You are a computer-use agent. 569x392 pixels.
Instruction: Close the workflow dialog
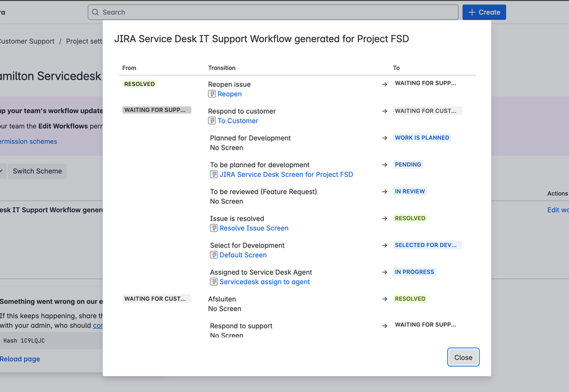[463, 357]
